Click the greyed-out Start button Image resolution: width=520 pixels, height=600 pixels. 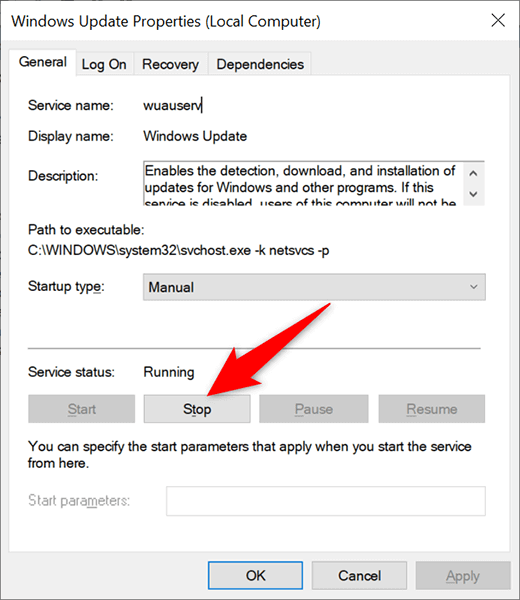point(82,409)
